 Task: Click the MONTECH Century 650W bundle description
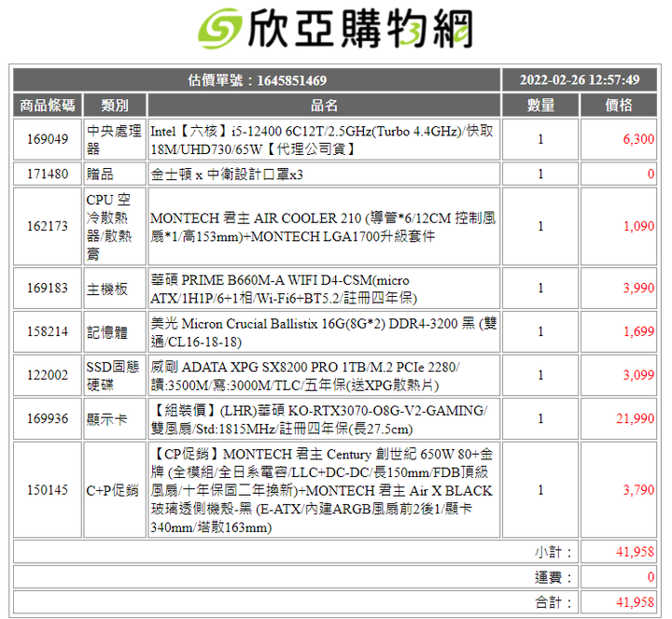point(324,490)
